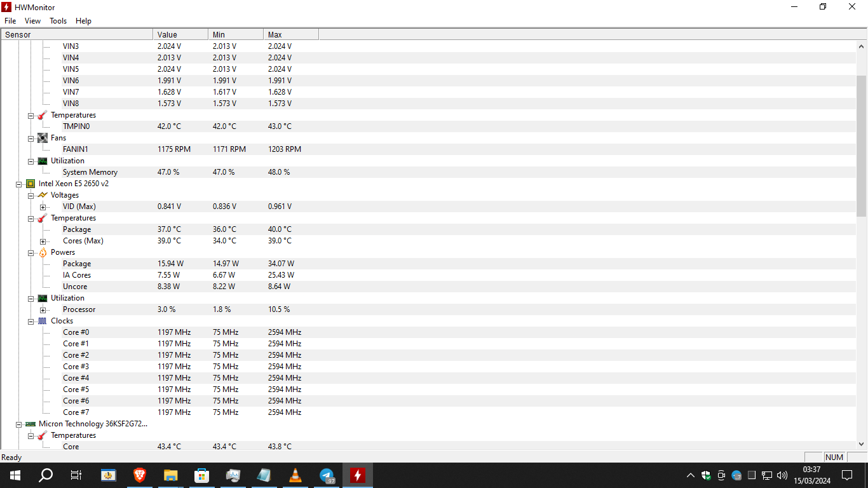
Task: Click the scrollbar up arrow
Action: (862, 46)
